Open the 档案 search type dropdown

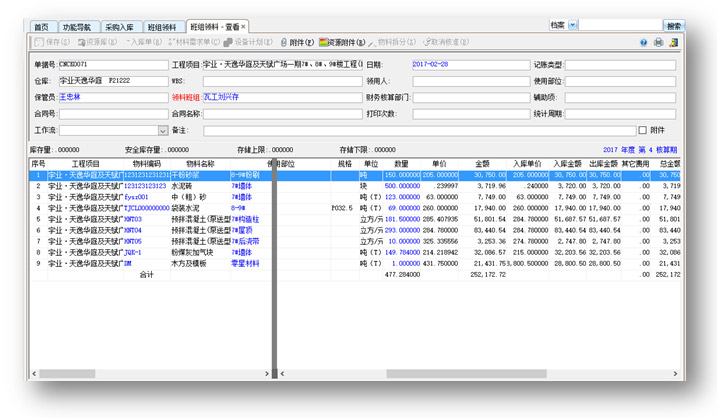click(573, 25)
